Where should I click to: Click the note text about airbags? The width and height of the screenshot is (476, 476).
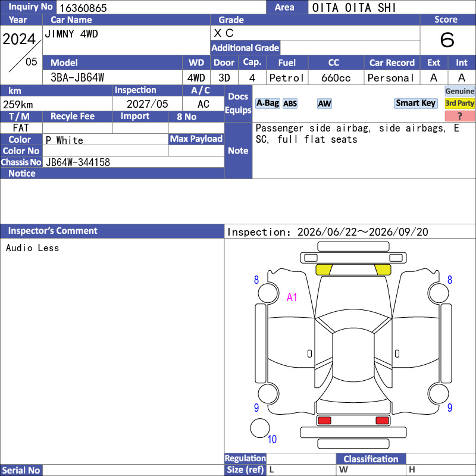coord(358,133)
